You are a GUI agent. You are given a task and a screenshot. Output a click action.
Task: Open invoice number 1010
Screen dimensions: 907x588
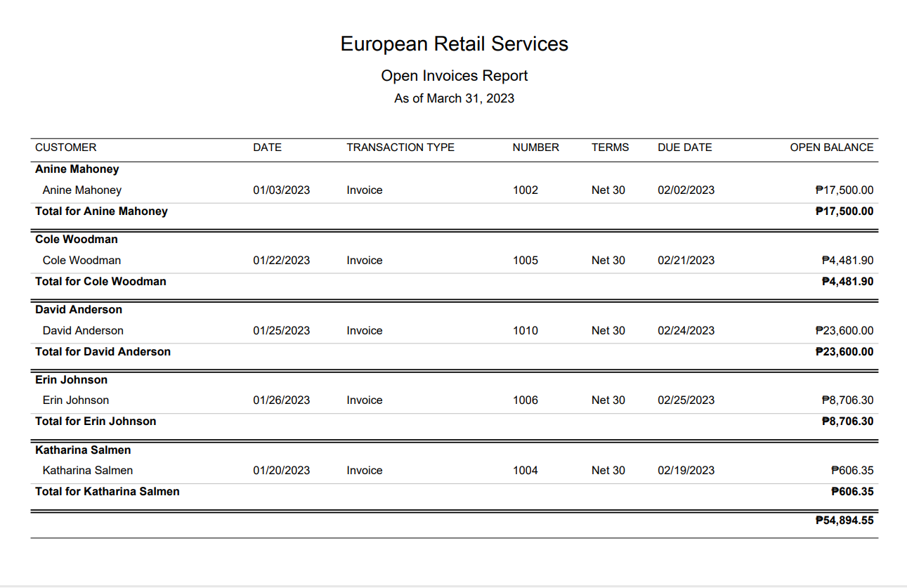(526, 331)
